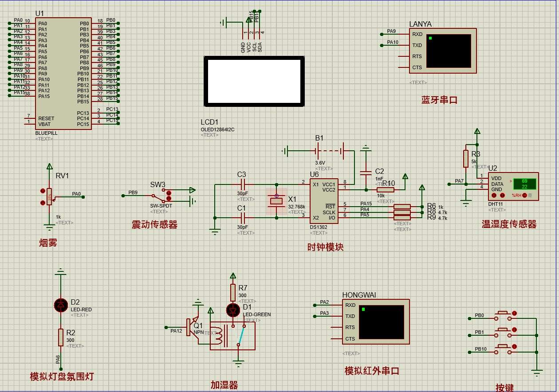Image resolution: width=559 pixels, height=392 pixels.
Task: Select resistor R7 above green LED
Action: (233, 293)
